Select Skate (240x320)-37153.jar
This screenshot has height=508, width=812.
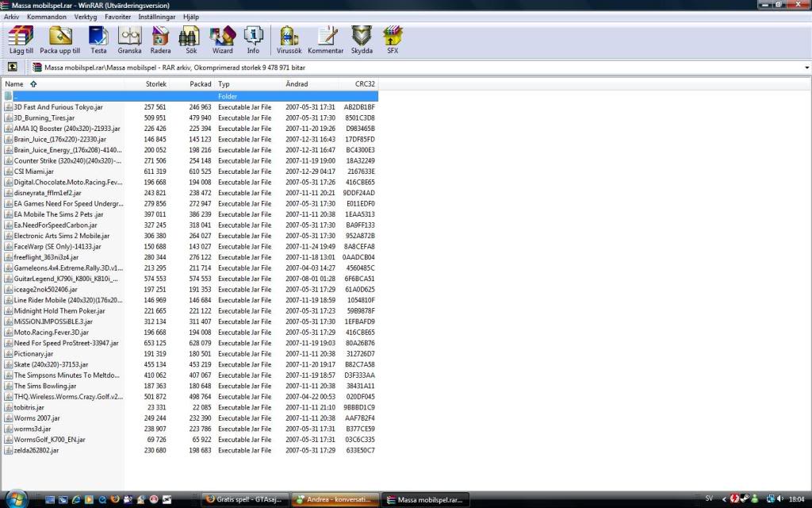tap(52, 364)
